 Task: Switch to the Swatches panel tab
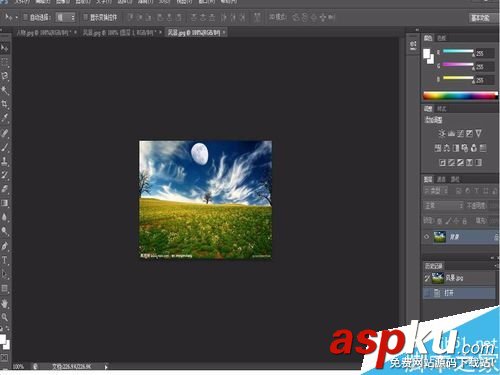pyautogui.click(x=442, y=38)
